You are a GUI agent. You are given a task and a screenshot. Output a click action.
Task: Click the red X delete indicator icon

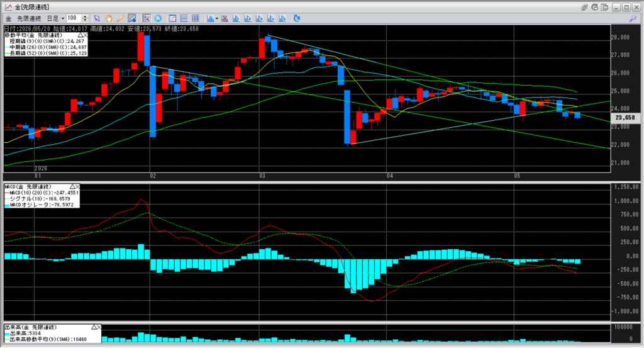[225, 18]
